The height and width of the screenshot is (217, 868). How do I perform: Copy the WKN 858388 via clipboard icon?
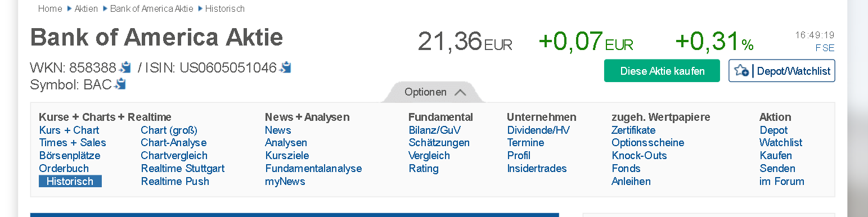125,67
